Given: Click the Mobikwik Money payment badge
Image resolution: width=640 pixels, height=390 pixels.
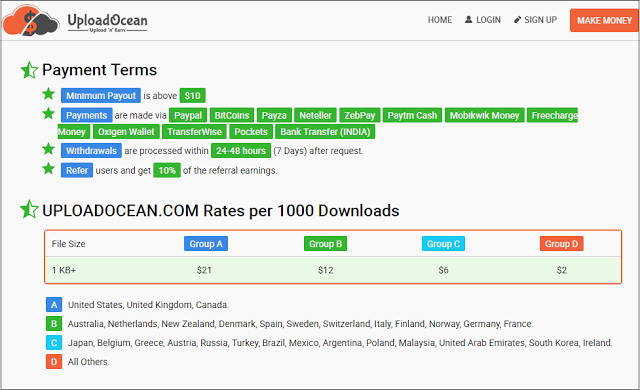Looking at the screenshot, I should [x=484, y=115].
